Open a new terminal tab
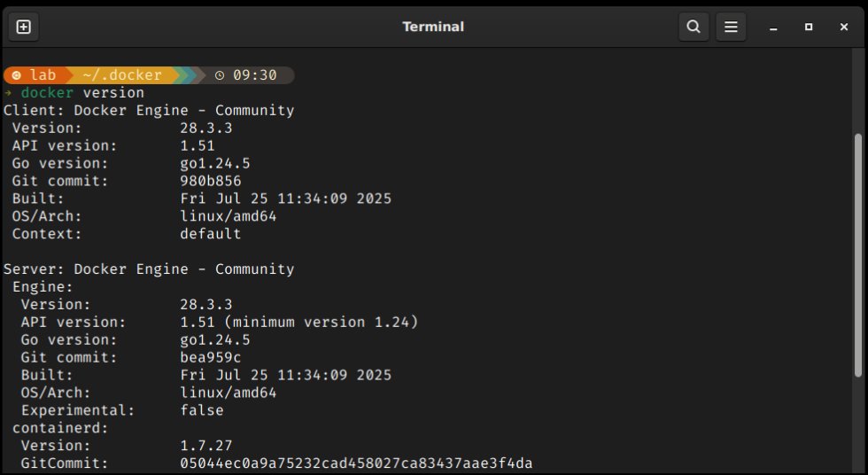Screen dimensions: 868x475 (x=23, y=27)
